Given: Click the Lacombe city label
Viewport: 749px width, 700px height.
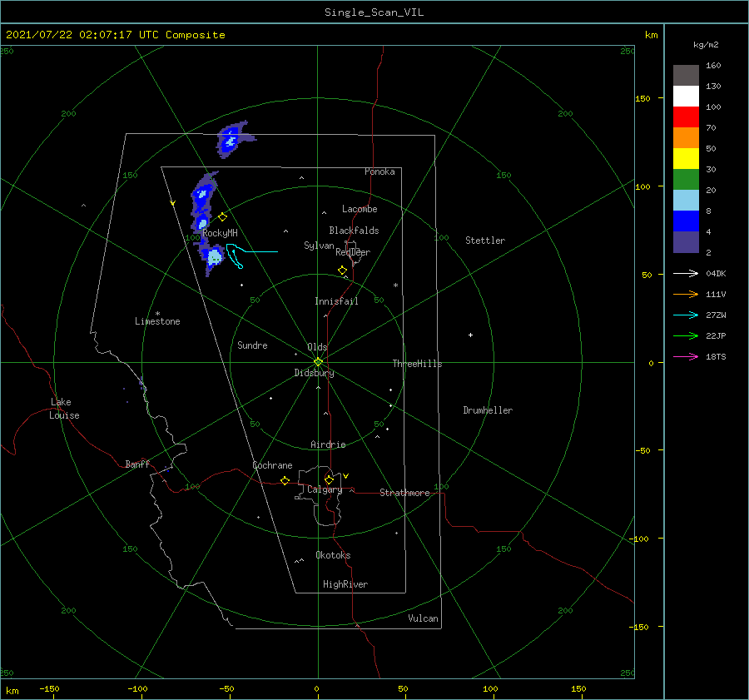Looking at the screenshot, I should point(360,209).
